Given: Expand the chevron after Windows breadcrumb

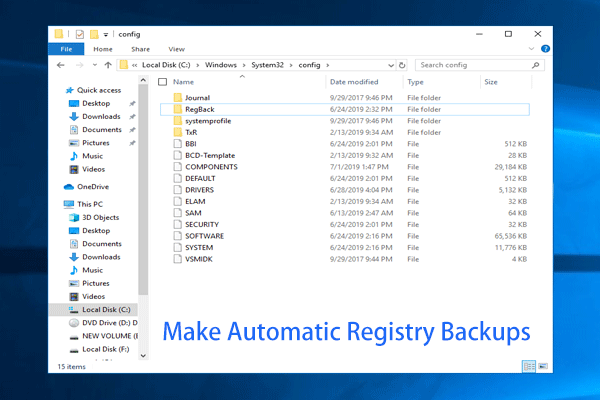Looking at the screenshot, I should click(x=244, y=65).
